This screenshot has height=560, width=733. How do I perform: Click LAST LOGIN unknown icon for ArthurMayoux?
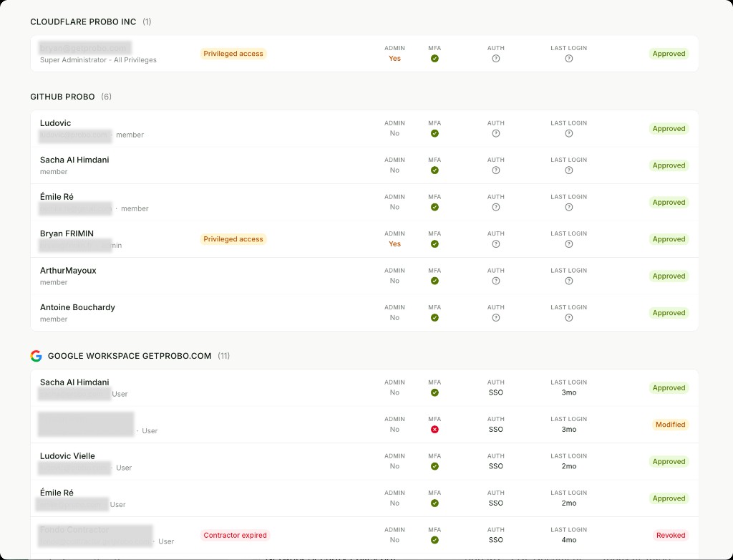click(x=569, y=281)
